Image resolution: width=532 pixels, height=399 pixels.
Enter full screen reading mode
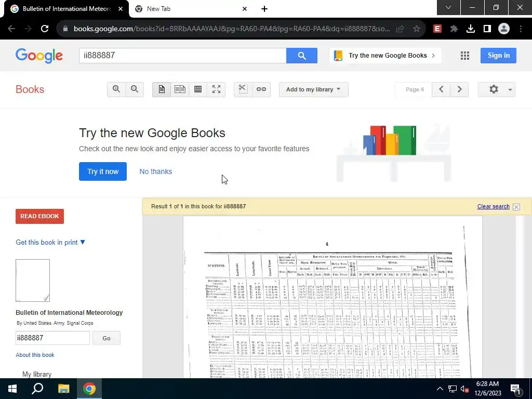pyautogui.click(x=217, y=89)
